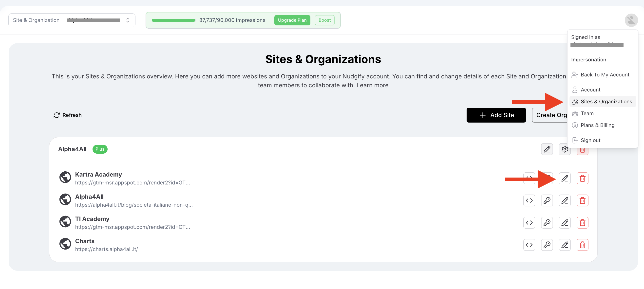Click the Alpha4All organization settings gear icon
The width and height of the screenshot is (644, 289).
[565, 149]
